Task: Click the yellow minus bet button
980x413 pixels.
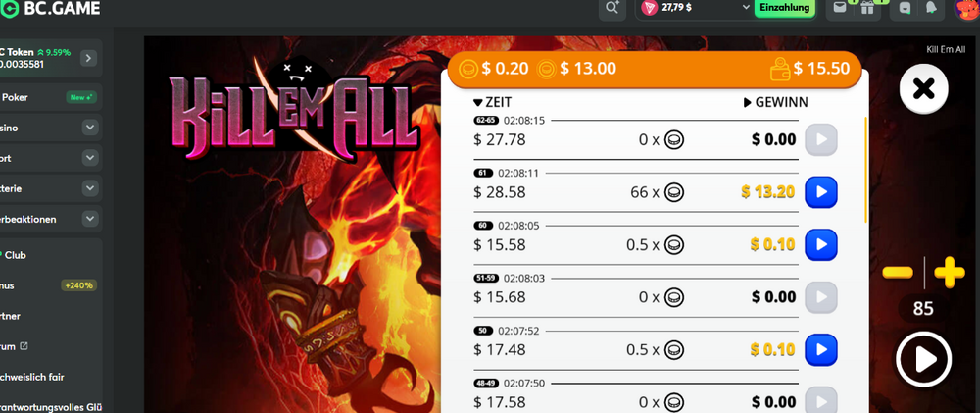Action: point(898,273)
